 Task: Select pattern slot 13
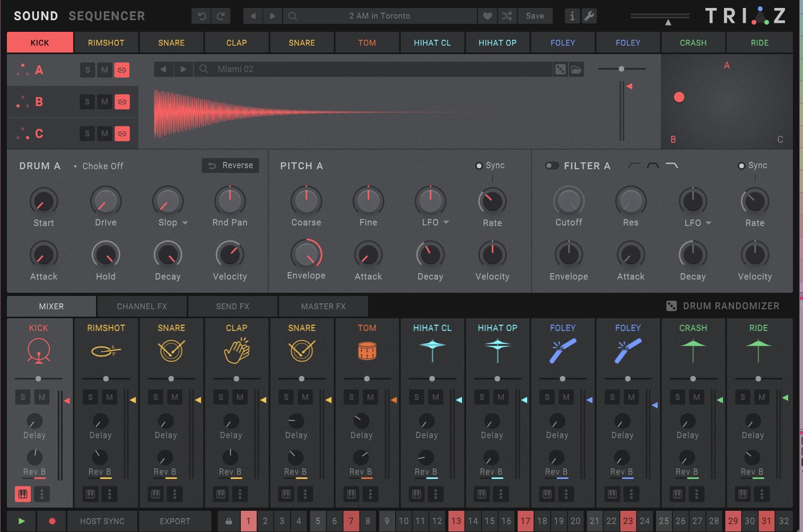pyautogui.click(x=456, y=521)
